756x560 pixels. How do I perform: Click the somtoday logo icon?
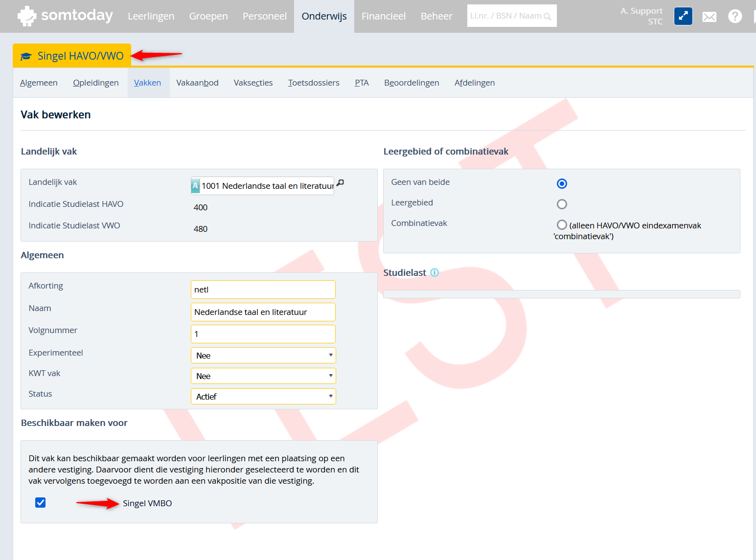27,16
